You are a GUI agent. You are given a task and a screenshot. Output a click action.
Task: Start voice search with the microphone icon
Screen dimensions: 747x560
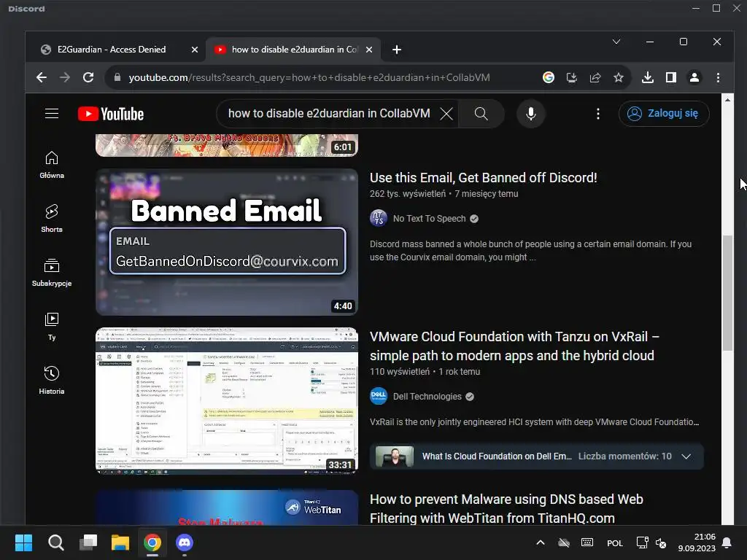(x=531, y=114)
